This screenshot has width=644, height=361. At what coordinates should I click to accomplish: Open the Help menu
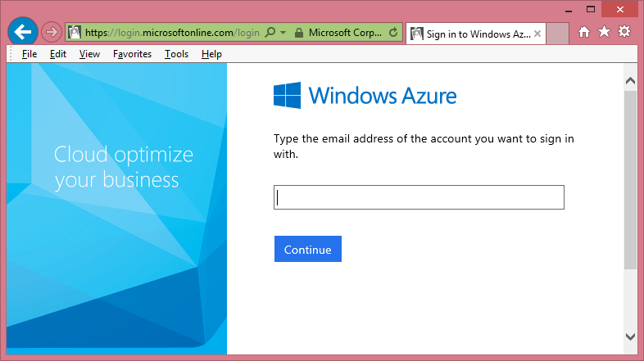(211, 54)
